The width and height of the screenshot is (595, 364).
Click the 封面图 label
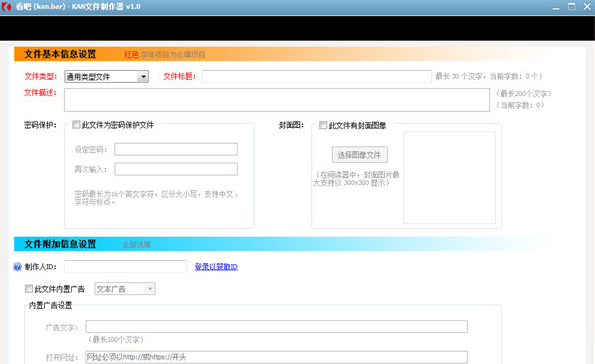[291, 125]
